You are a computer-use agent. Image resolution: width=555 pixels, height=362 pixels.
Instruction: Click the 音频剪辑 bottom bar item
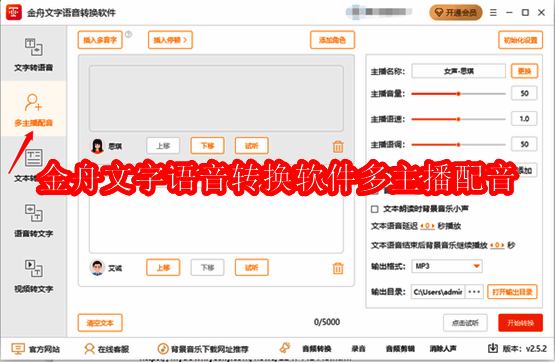click(x=400, y=349)
